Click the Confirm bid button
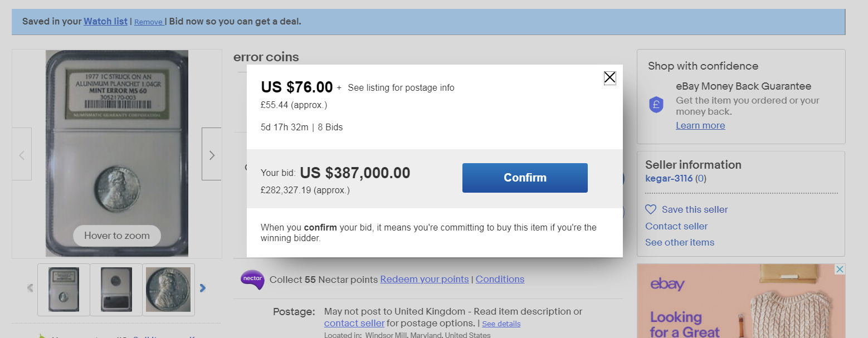Image resolution: width=868 pixels, height=338 pixels. click(525, 178)
